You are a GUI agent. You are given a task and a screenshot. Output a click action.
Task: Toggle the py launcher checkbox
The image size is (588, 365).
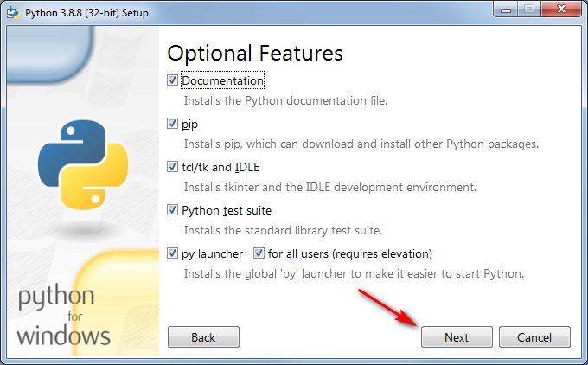pyautogui.click(x=172, y=253)
